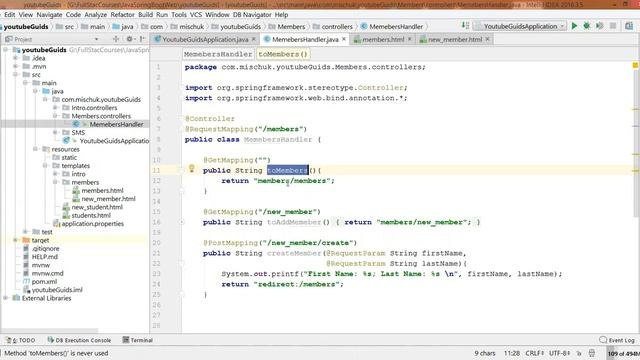Expand the .mvn folder
Image resolution: width=640 pixels, height=360 pixels.
(x=16, y=66)
